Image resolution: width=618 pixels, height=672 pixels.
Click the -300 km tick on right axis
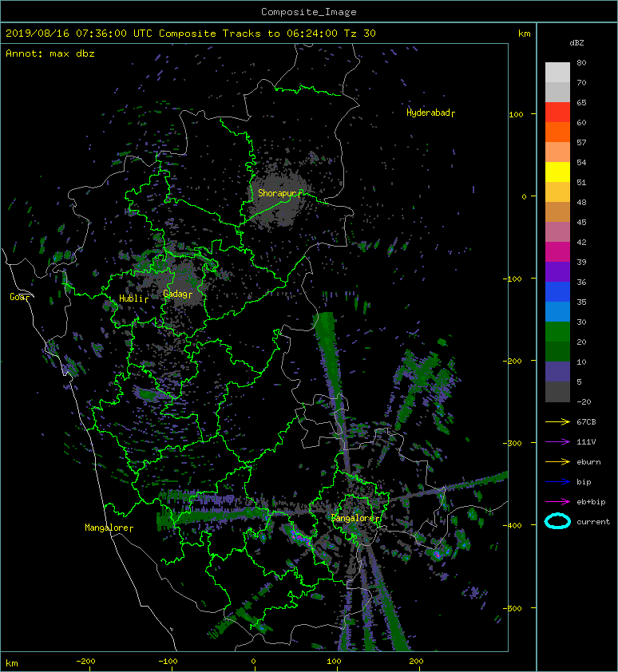coord(513,443)
